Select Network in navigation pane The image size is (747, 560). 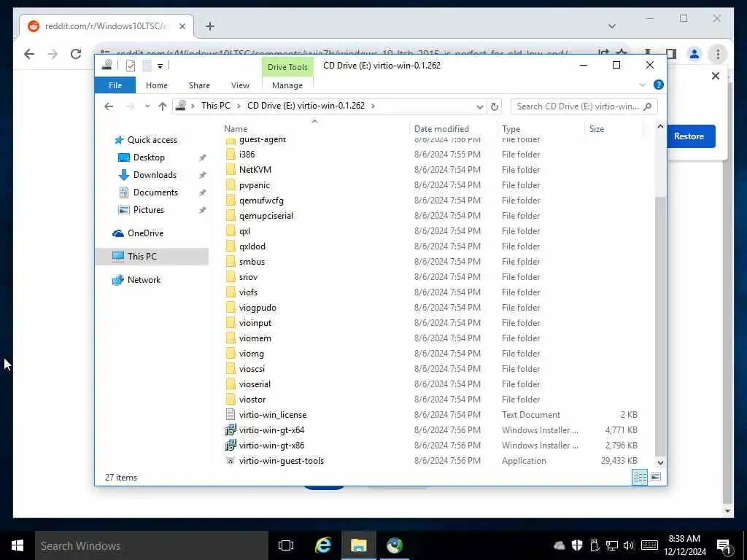point(144,279)
